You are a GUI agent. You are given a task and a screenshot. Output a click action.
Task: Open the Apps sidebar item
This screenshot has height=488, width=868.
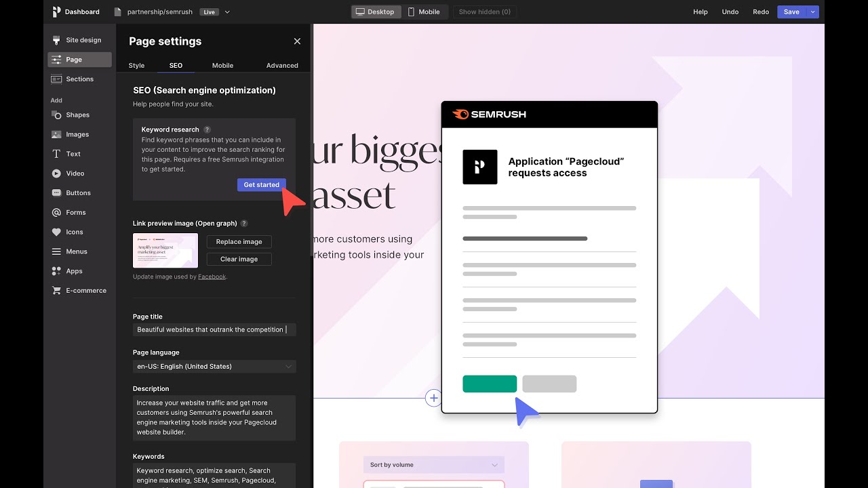pos(79,271)
